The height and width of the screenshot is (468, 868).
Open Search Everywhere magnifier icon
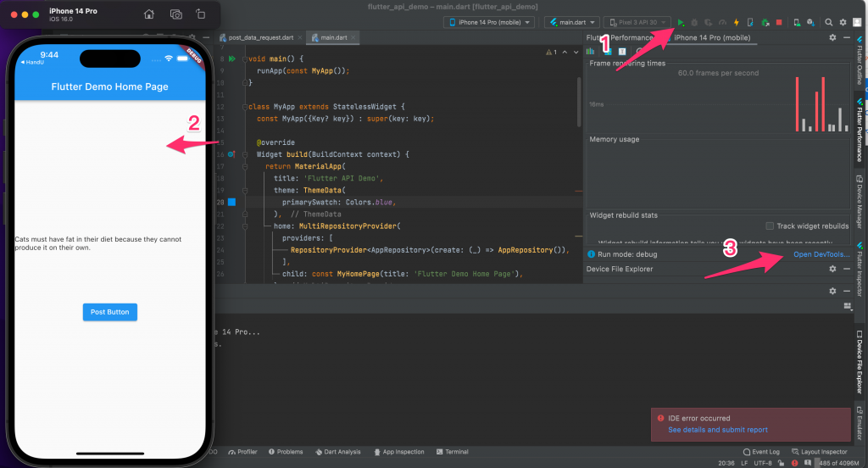[829, 23]
